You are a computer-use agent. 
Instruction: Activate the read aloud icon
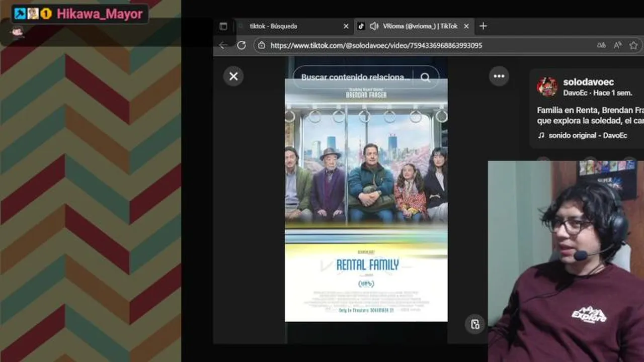pos(618,45)
